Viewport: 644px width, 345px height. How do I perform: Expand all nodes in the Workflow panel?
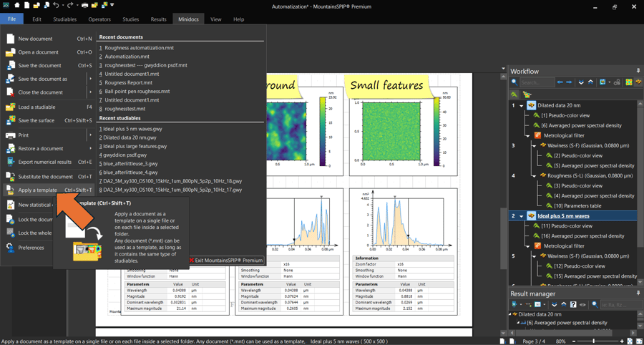pyautogui.click(x=581, y=82)
